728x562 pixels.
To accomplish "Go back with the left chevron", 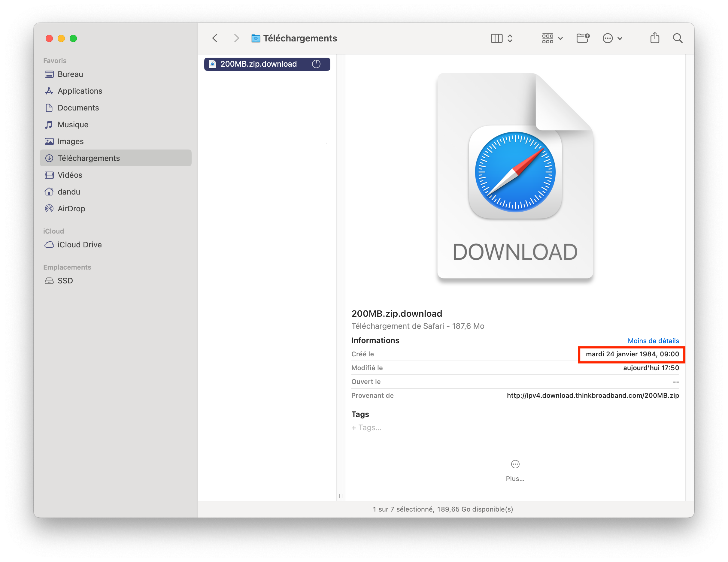I will click(215, 38).
